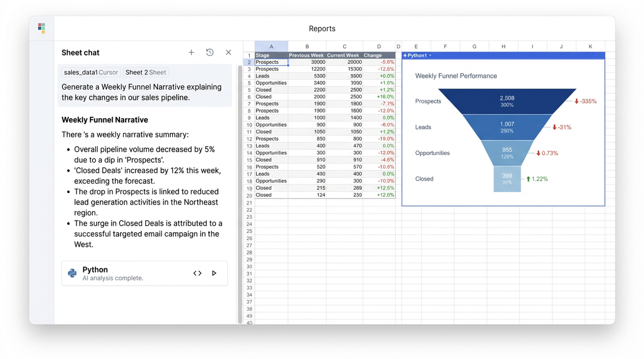Start a new Sheet chat with plus icon
The image size is (644, 359).
click(x=191, y=52)
